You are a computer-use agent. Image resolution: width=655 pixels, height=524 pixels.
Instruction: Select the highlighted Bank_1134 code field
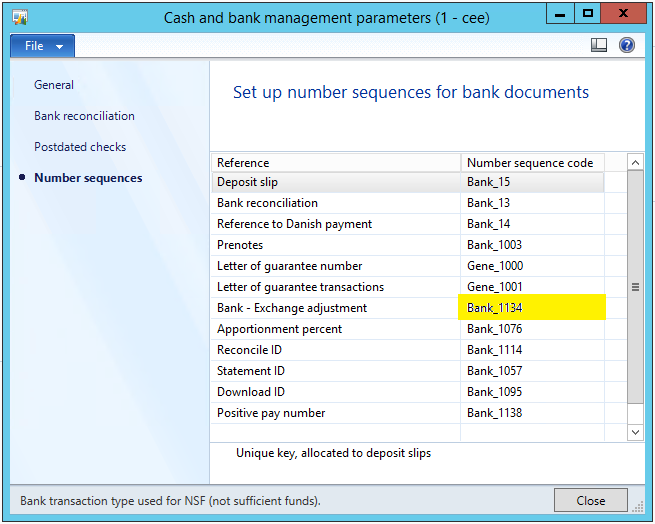pyautogui.click(x=530, y=308)
